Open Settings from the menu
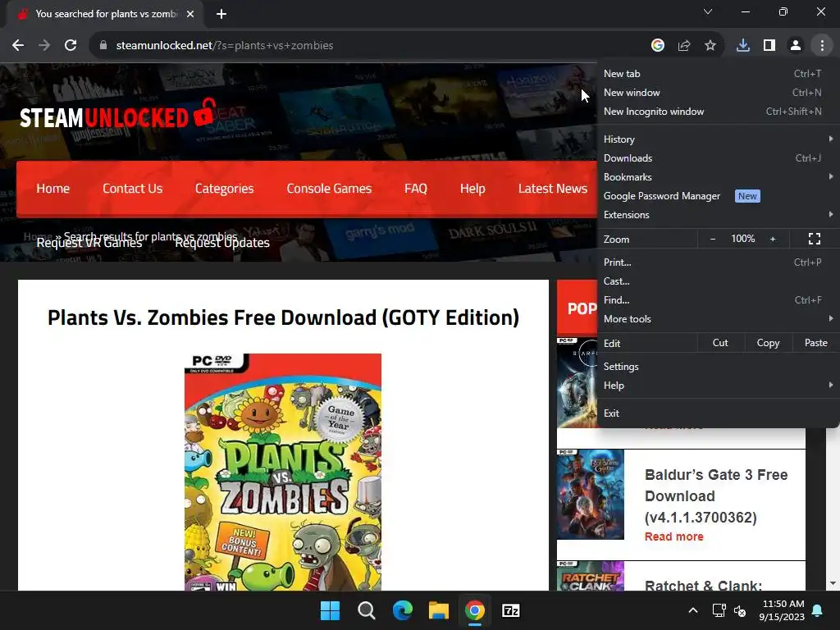840x630 pixels. (718, 367)
